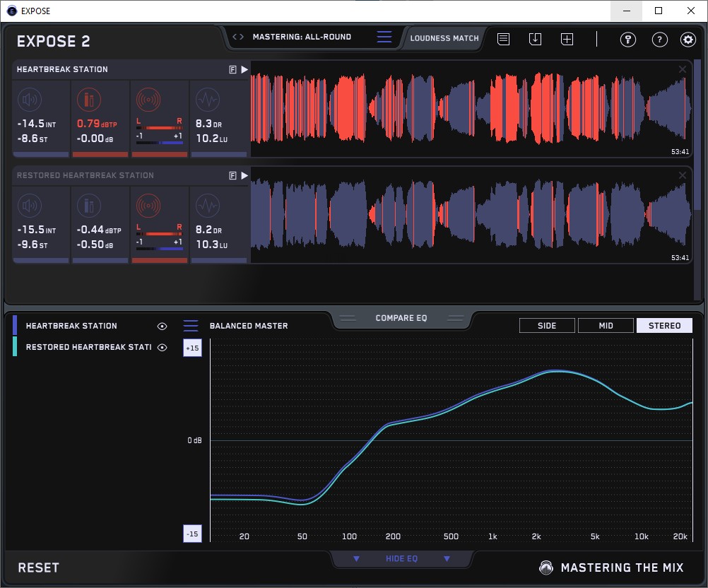
Task: Select the next preset with right arrow
Action: coord(242,37)
